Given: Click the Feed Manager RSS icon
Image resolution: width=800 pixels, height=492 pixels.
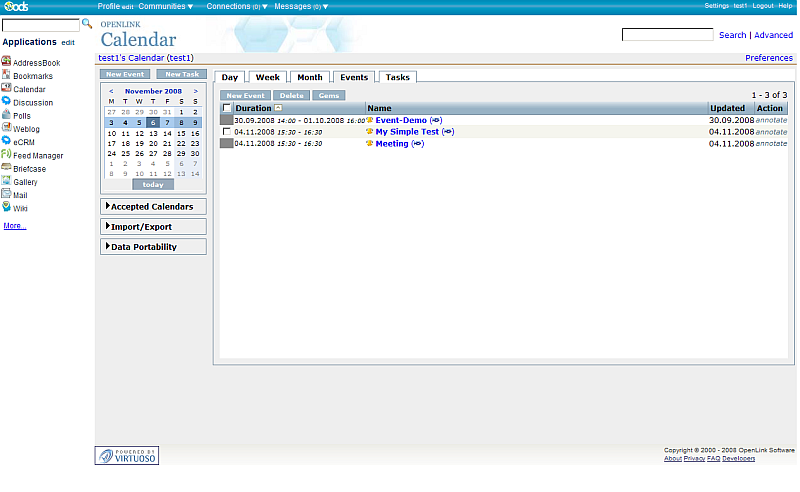Looking at the screenshot, I should pos(6,155).
